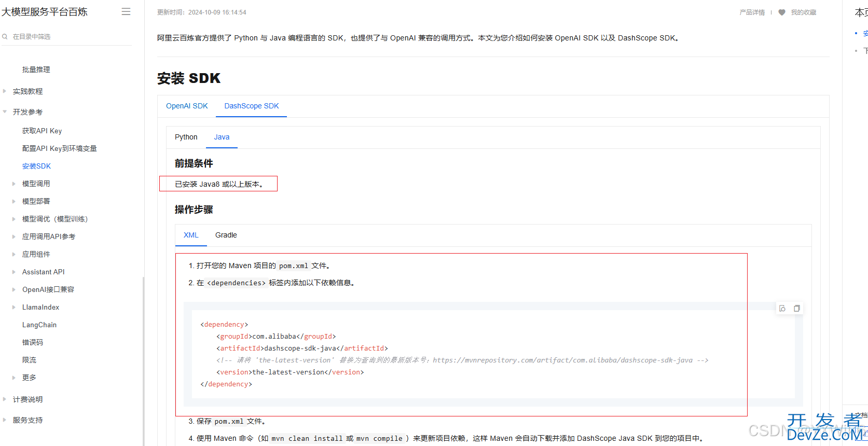Expand the 应用调用API参考 arrow

tap(14, 236)
